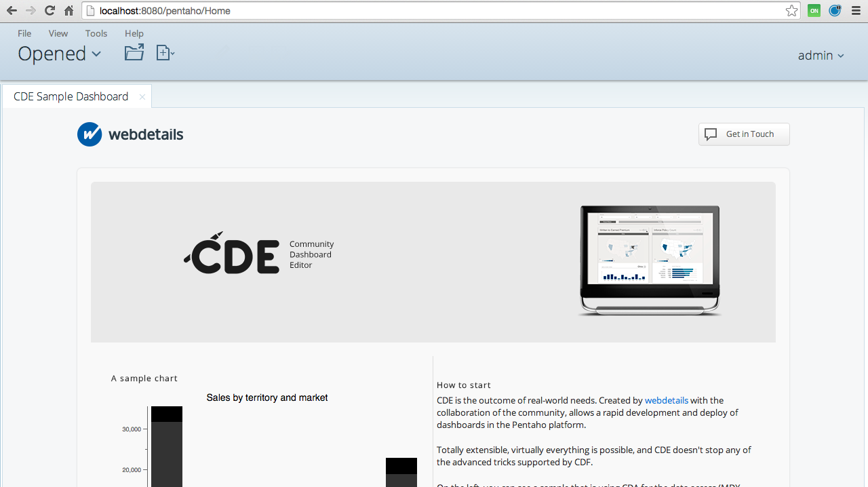Screen dimensions: 868x487
Task: Click the speech bubble icon in Get in Touch
Action: [x=711, y=134]
